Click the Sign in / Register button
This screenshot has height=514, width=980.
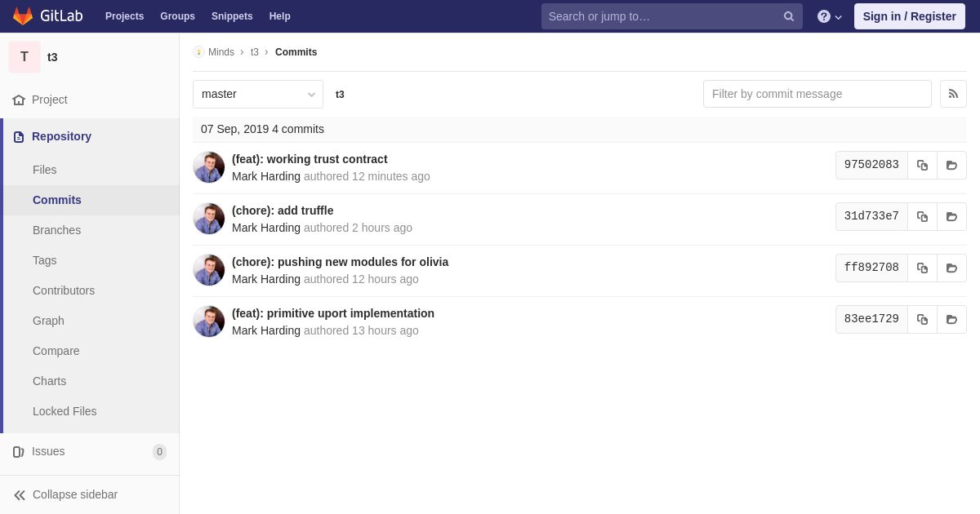click(x=909, y=16)
